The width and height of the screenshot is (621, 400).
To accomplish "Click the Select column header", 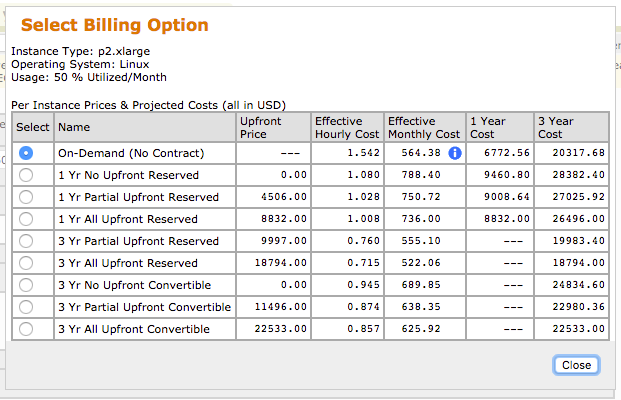I will [x=33, y=127].
